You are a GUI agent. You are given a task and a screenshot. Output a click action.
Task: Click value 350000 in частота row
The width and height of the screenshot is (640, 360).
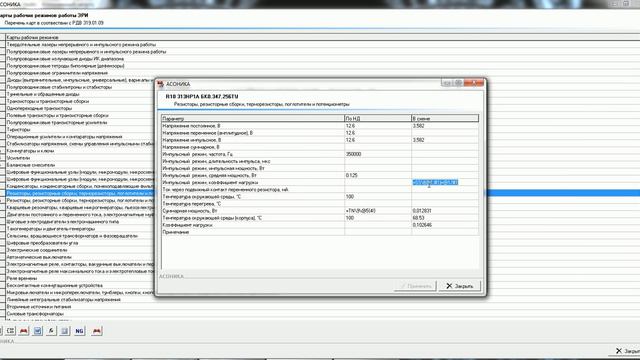(x=353, y=154)
